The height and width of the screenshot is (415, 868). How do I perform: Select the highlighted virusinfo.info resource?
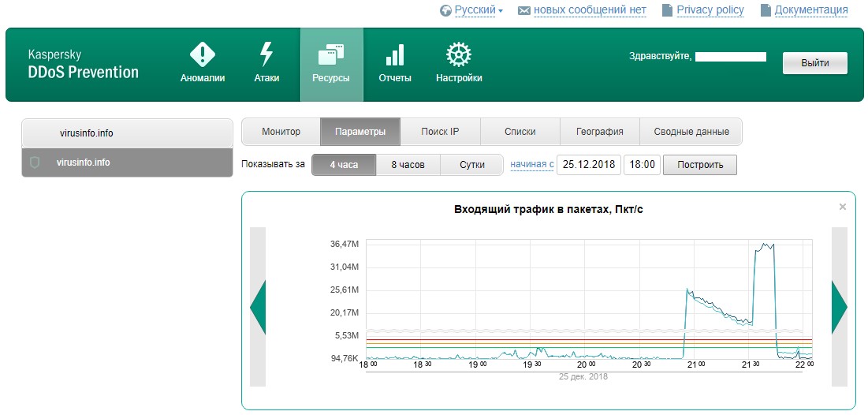click(x=127, y=163)
